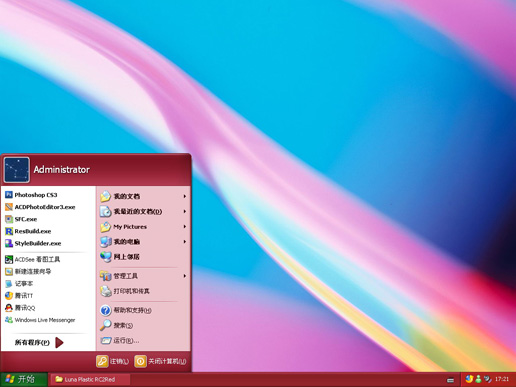Image resolution: width=516 pixels, height=387 pixels.
Task: Open 运行 run dialog icon
Action: tap(106, 340)
